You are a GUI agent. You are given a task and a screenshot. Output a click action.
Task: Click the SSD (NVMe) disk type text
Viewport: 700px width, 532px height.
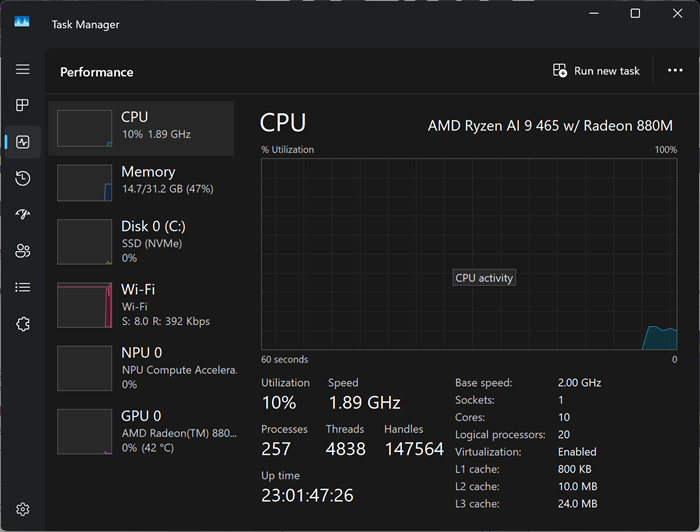point(152,243)
